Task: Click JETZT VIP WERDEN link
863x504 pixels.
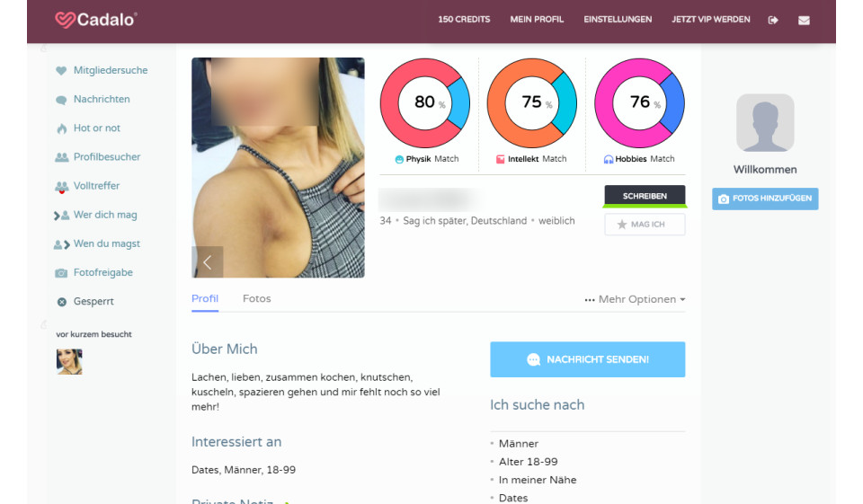Action: click(x=710, y=19)
